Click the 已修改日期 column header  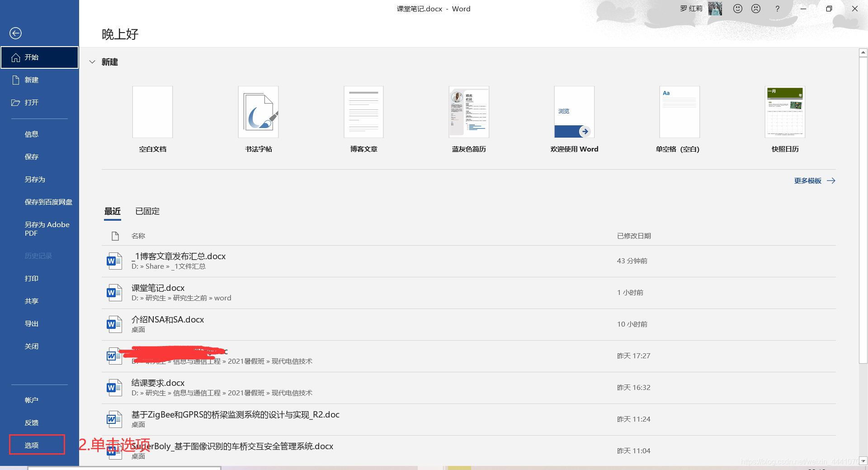[634, 236]
